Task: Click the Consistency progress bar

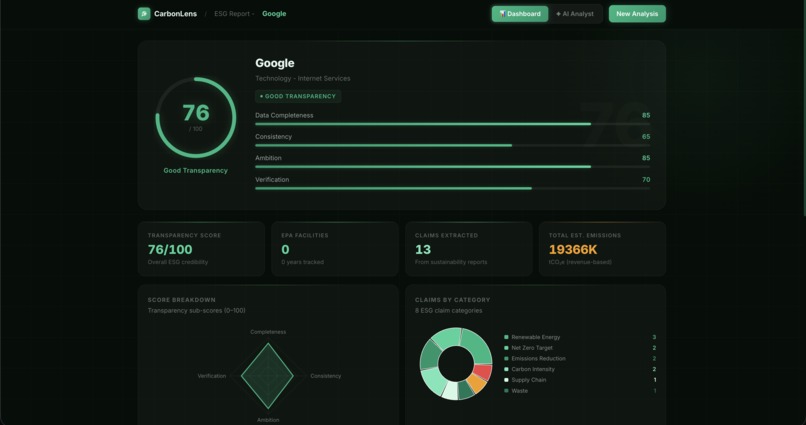Action: tap(452, 145)
